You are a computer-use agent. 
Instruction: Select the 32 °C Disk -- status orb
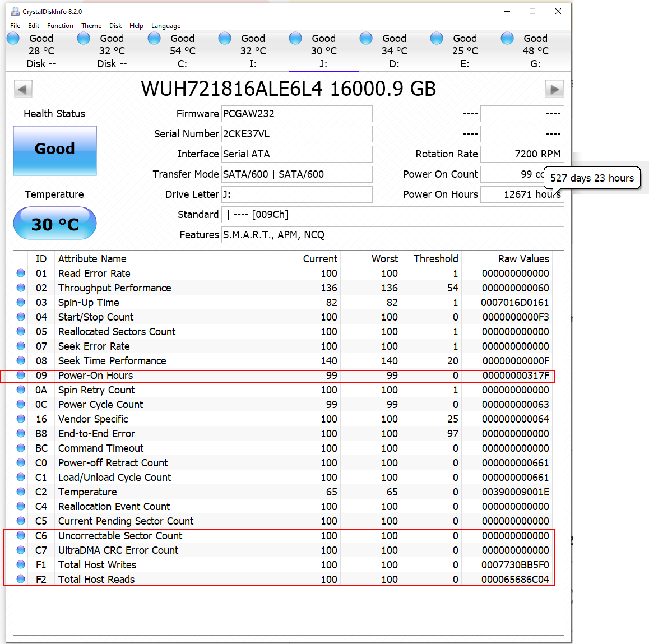pos(84,39)
